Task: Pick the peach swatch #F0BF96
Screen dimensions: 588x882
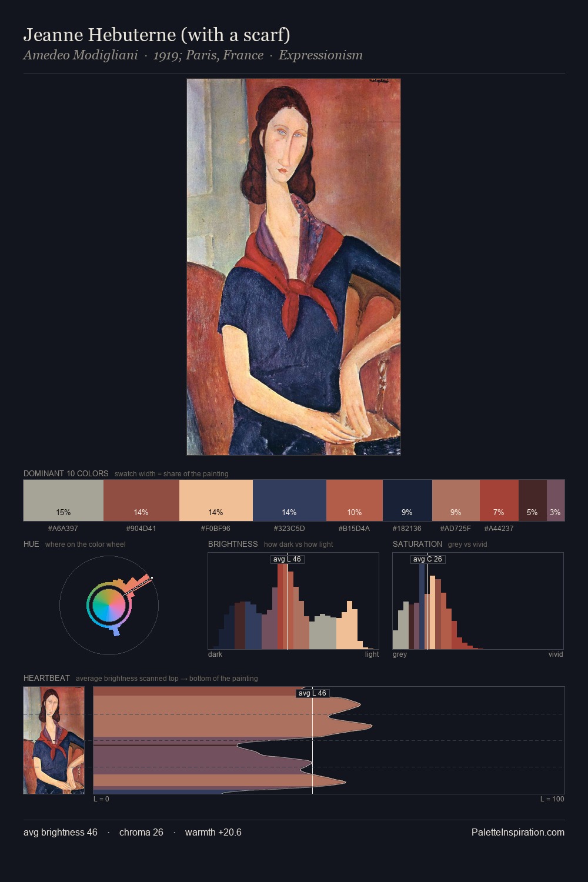Action: pos(216,500)
